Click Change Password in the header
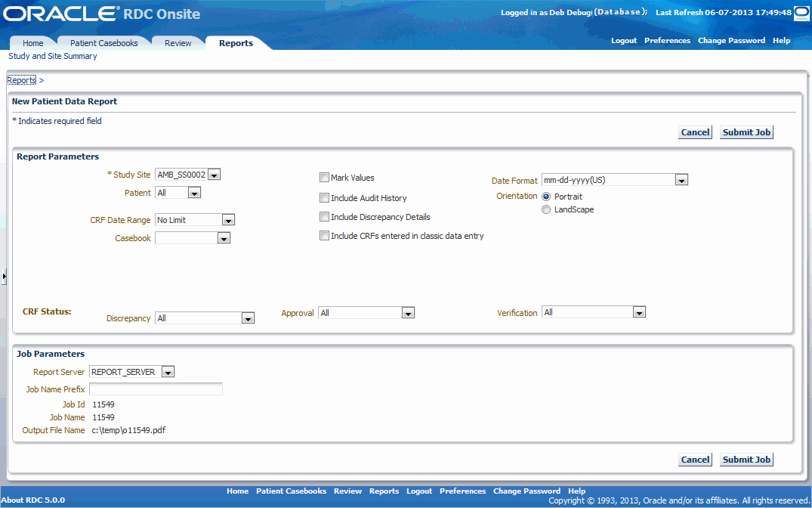 coord(731,40)
